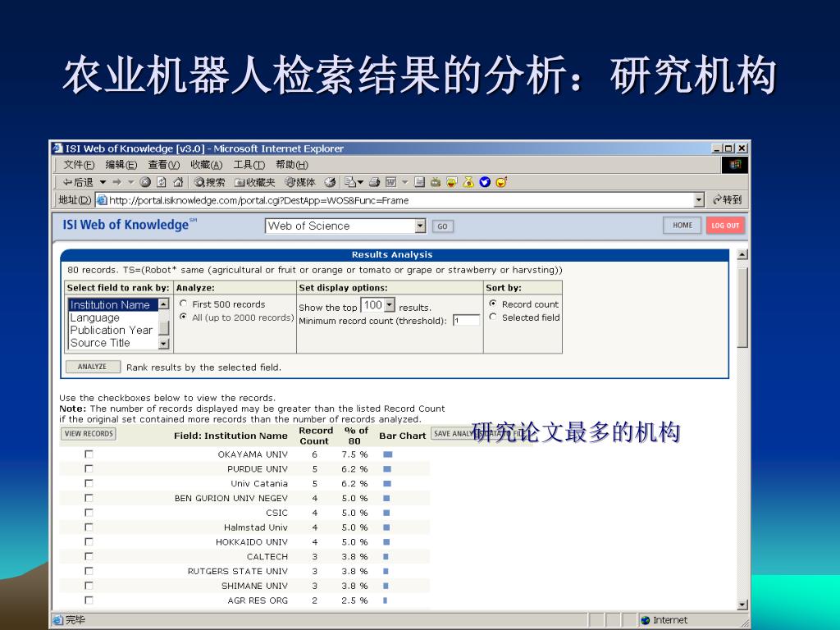The width and height of the screenshot is (840, 630).
Task: Edit page with the Word icon
Action: pos(391,182)
